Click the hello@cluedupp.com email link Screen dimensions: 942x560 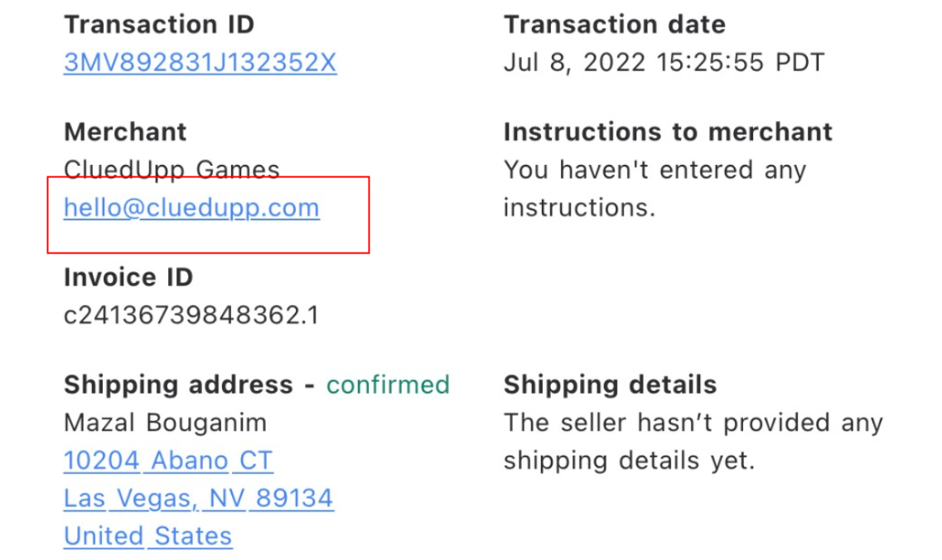pos(191,207)
